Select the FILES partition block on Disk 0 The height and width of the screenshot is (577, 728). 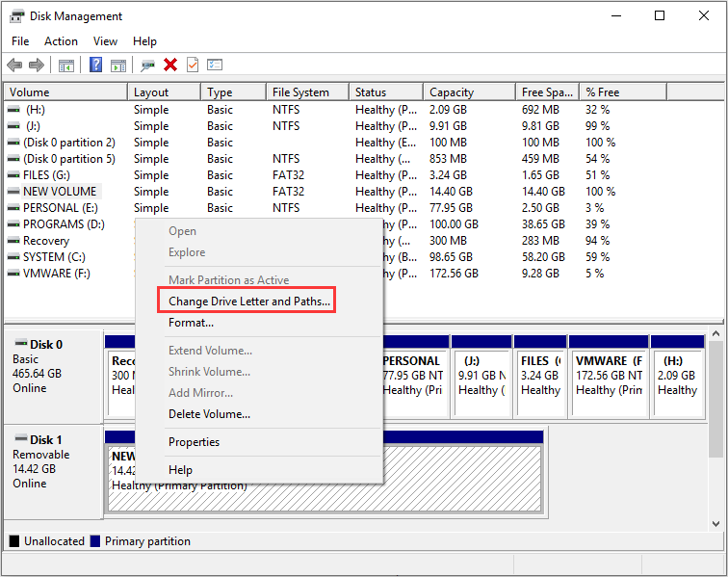(540, 377)
